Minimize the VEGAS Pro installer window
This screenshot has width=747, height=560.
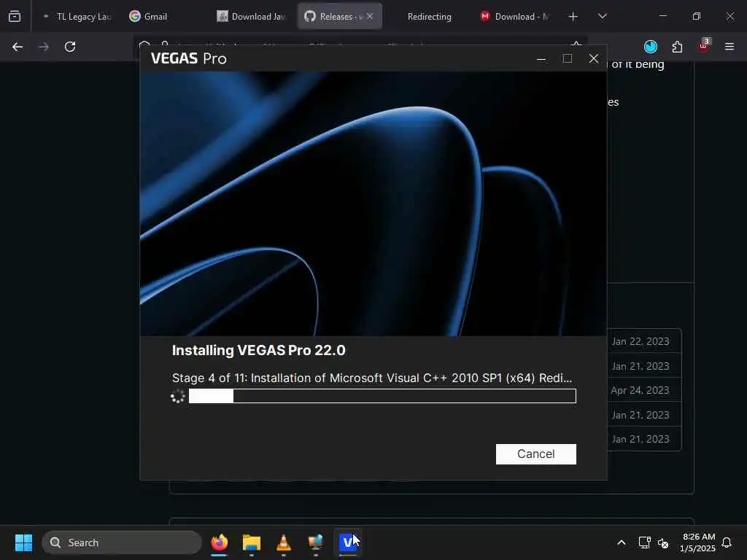coord(541,58)
